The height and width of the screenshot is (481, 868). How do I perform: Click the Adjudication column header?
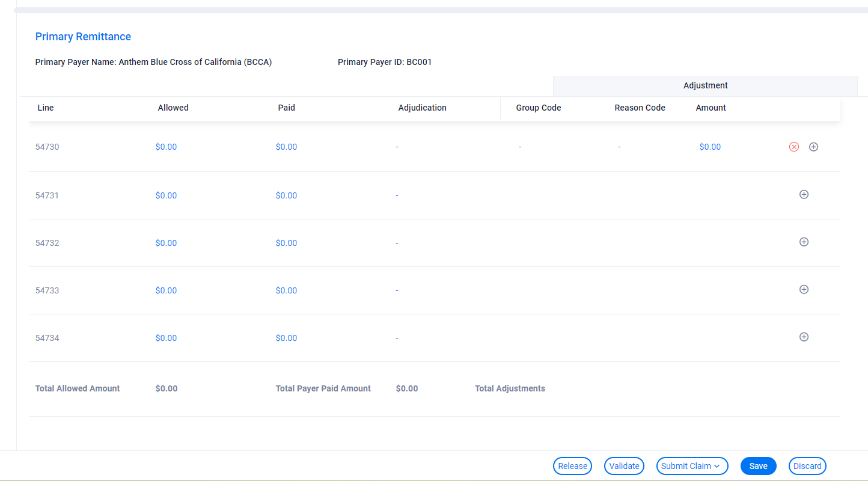pyautogui.click(x=423, y=108)
